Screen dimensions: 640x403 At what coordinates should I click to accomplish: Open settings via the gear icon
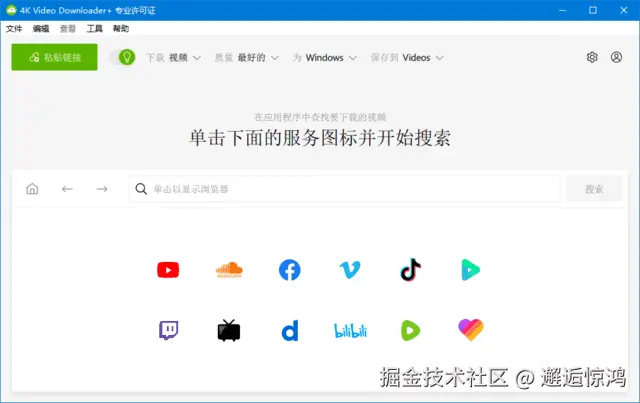click(x=592, y=57)
